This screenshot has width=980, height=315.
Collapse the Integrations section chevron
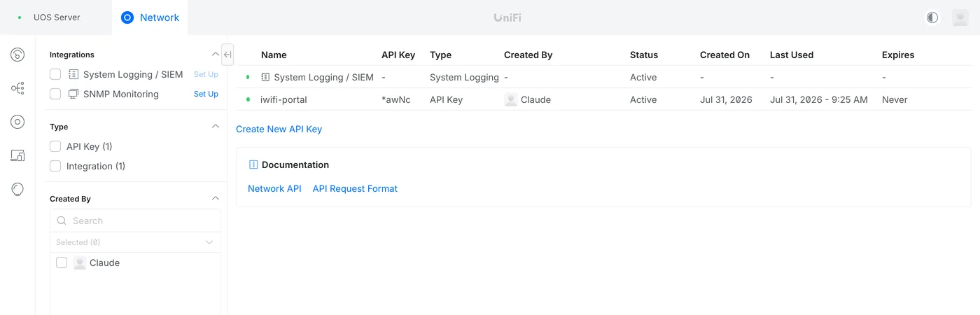(215, 55)
